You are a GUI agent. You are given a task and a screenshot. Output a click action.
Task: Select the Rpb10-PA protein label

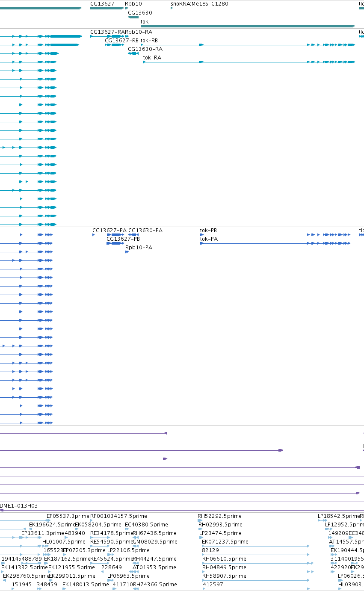coord(139,247)
